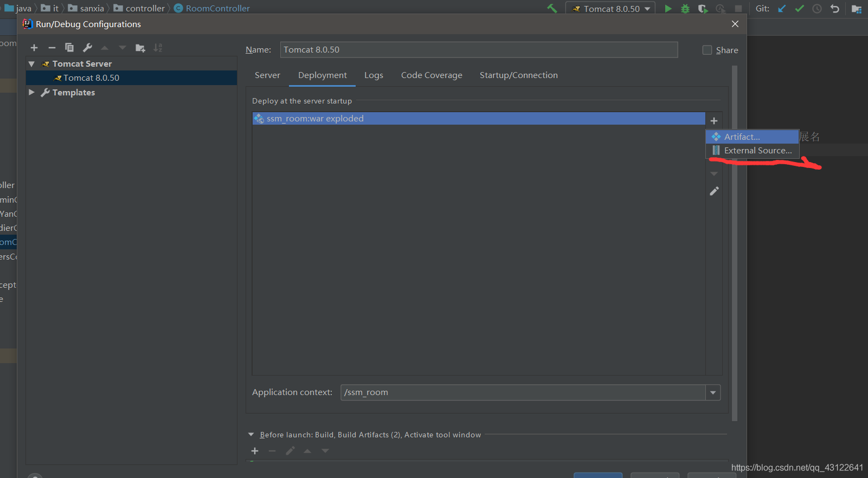Image resolution: width=868 pixels, height=478 pixels.
Task: Click the dialog's vertical scrollbar
Action: (x=735, y=243)
